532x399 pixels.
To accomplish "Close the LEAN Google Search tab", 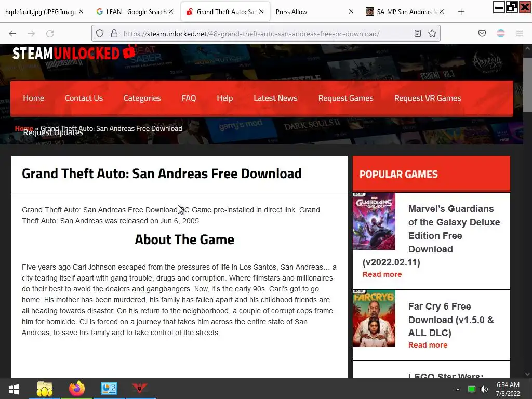I will 171,11.
